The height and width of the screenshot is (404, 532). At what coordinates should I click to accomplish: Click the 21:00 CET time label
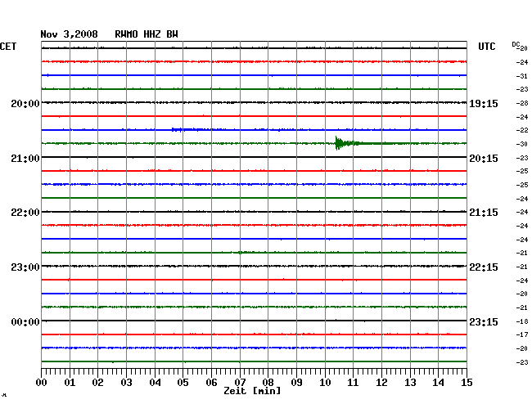[25, 159]
